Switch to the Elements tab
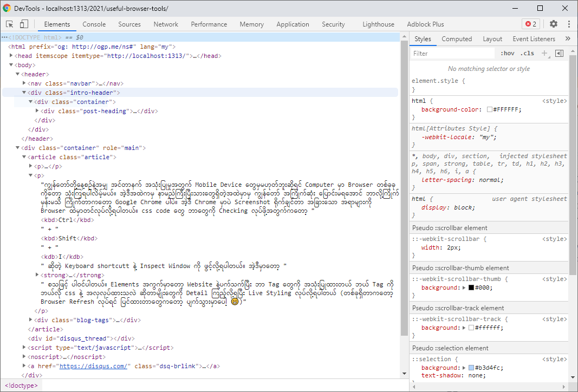The image size is (578, 392). [x=57, y=24]
